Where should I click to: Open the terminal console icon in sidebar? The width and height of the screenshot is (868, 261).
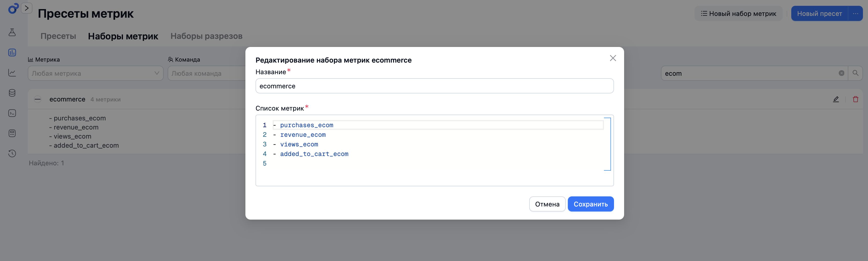tap(12, 113)
